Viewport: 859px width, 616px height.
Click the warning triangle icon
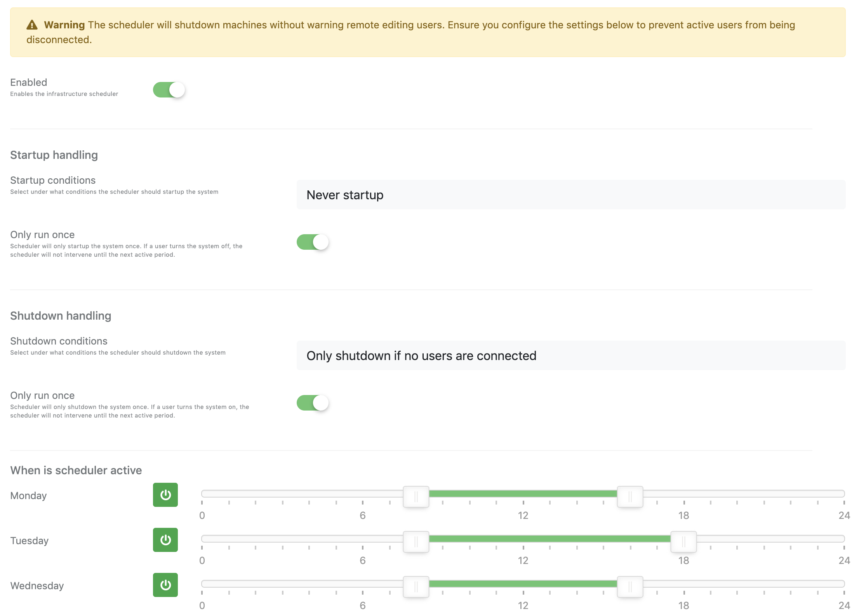pyautogui.click(x=32, y=25)
